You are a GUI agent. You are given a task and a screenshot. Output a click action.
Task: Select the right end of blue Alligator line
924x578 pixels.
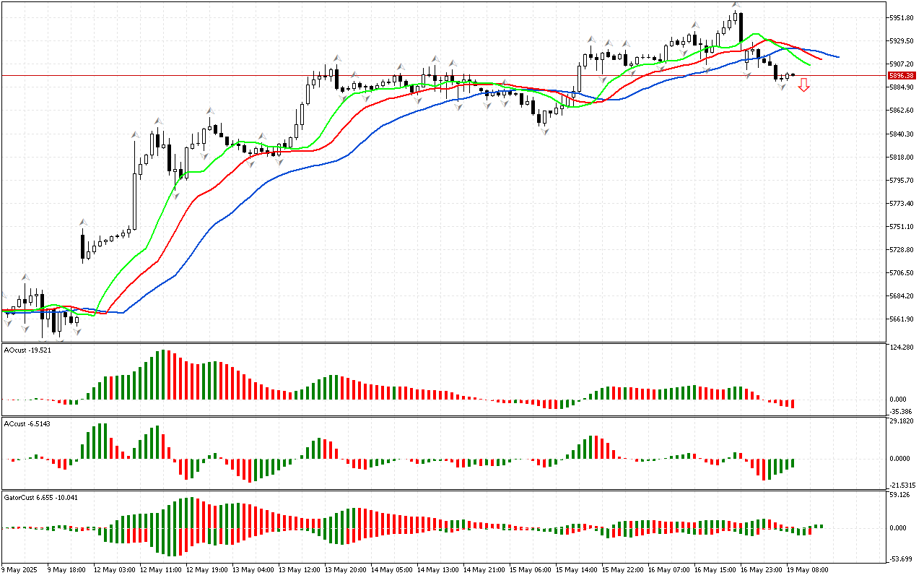[x=837, y=56]
